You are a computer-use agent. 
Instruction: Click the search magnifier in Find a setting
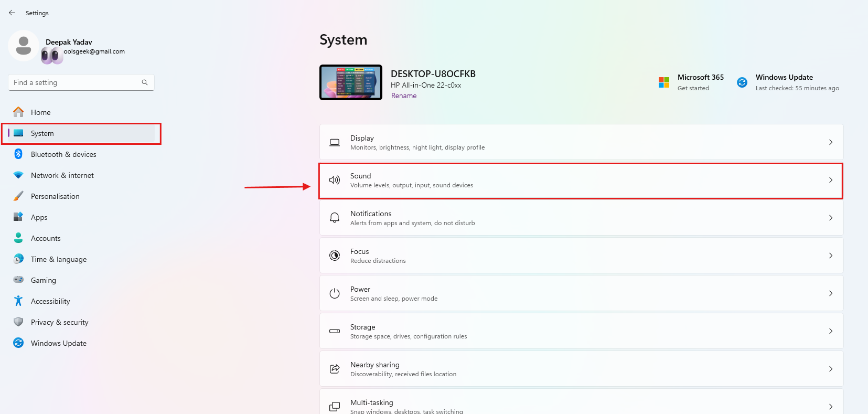145,82
